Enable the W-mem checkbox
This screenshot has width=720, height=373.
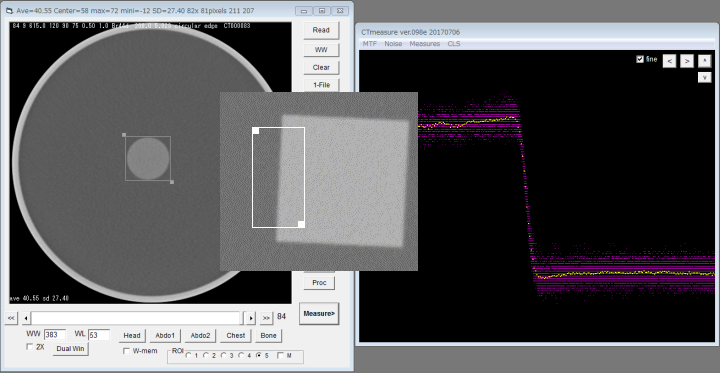(126, 351)
